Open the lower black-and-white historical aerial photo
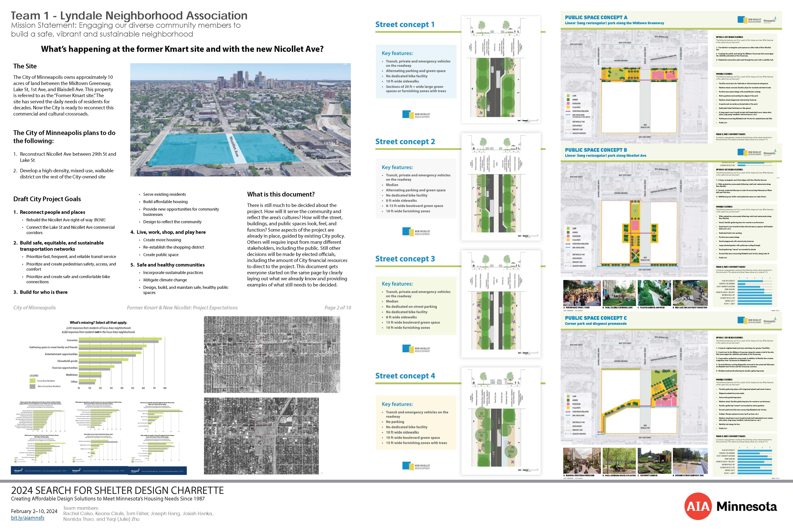The image size is (793, 532). [x=261, y=436]
